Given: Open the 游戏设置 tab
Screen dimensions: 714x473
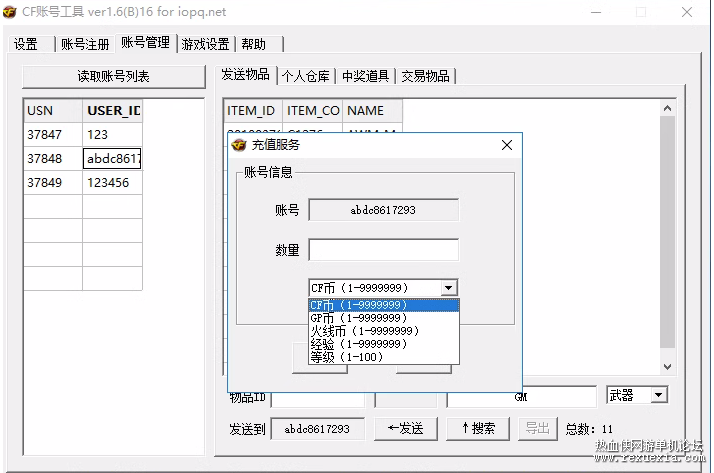Looking at the screenshot, I should (205, 44).
